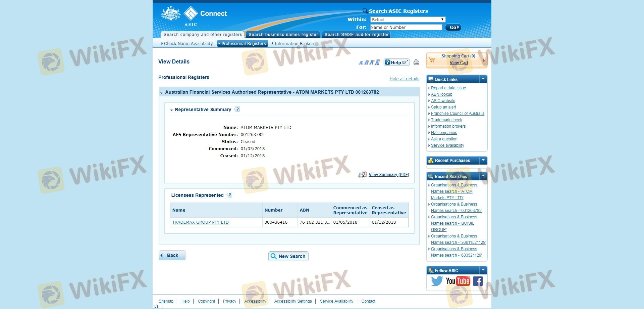Click the Back button
This screenshot has height=309, width=644.
[x=172, y=255]
